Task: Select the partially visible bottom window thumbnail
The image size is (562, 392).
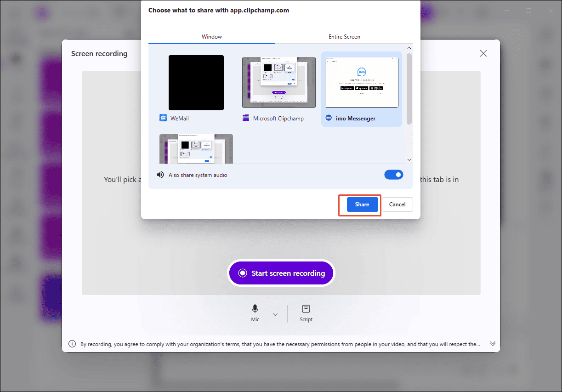Action: click(x=196, y=148)
